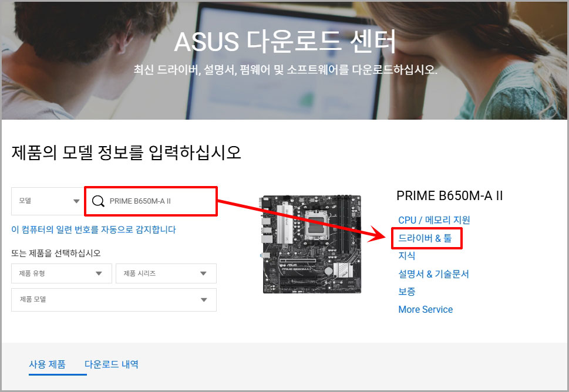Switch to the 사용 제품 tab

48,364
